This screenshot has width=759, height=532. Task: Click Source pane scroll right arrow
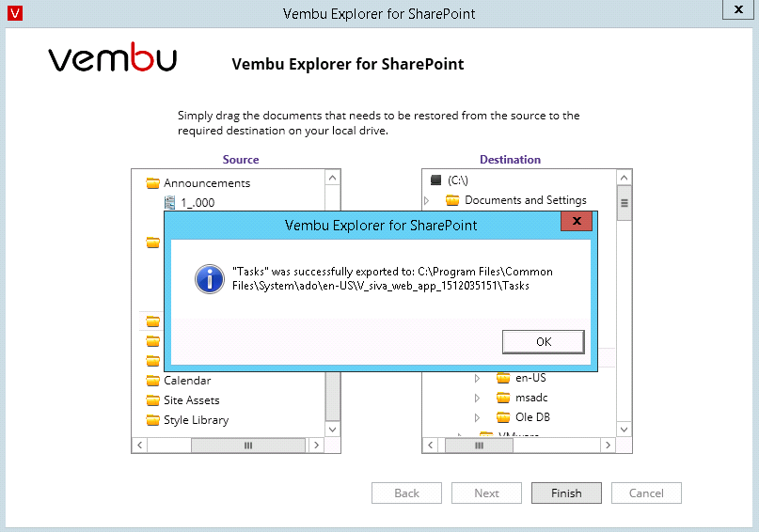tap(317, 445)
